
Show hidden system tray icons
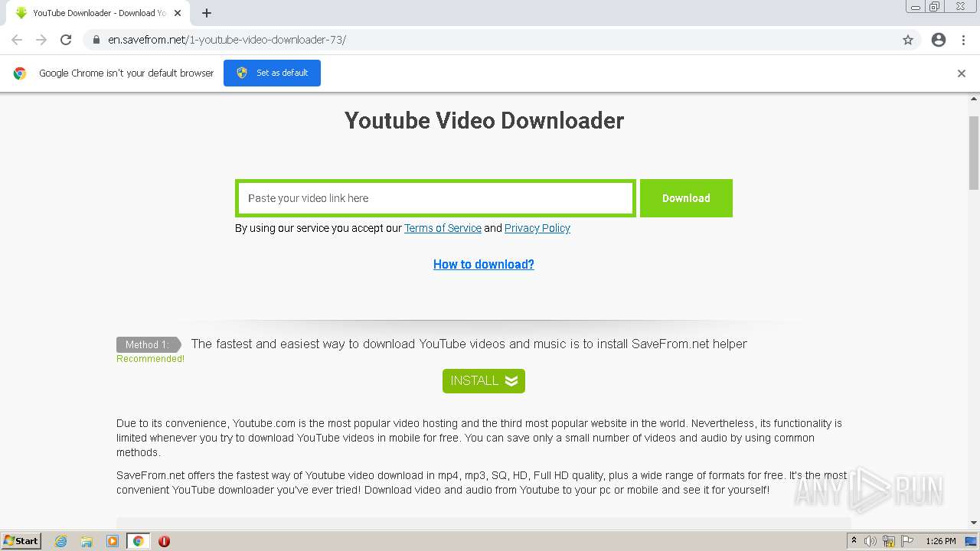[854, 541]
